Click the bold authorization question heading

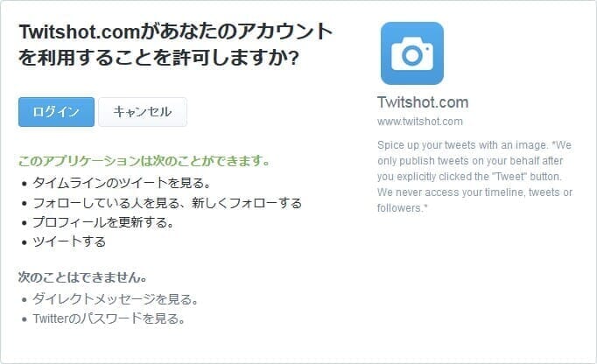[x=176, y=45]
